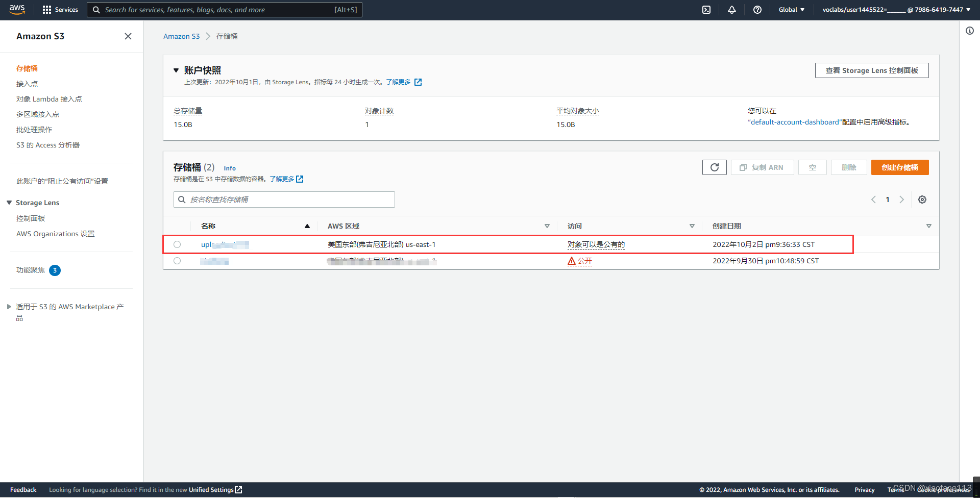The image size is (980, 498).
Task: Click the search magnifier in the top bar
Action: tap(96, 10)
